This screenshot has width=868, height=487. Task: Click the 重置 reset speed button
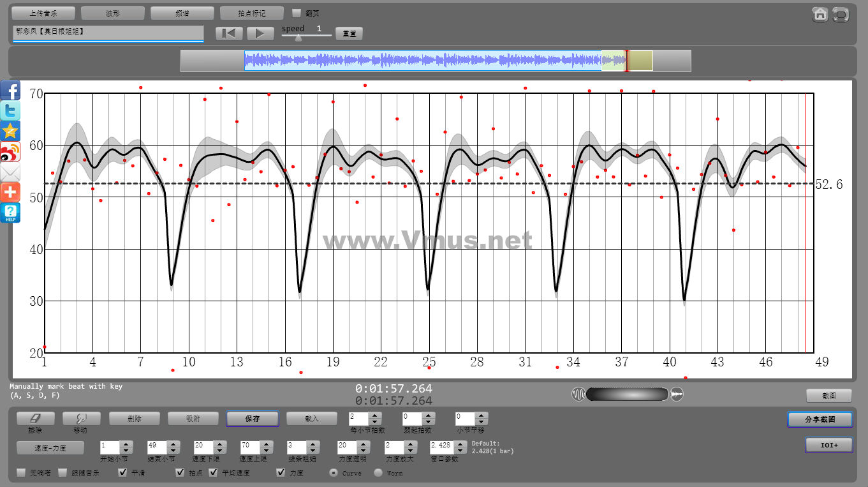click(x=349, y=33)
